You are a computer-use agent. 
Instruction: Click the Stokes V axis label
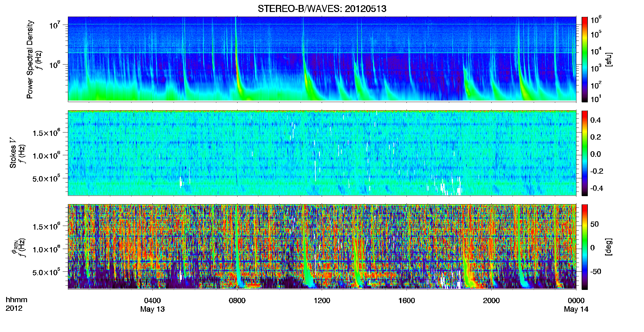[x=13, y=153]
